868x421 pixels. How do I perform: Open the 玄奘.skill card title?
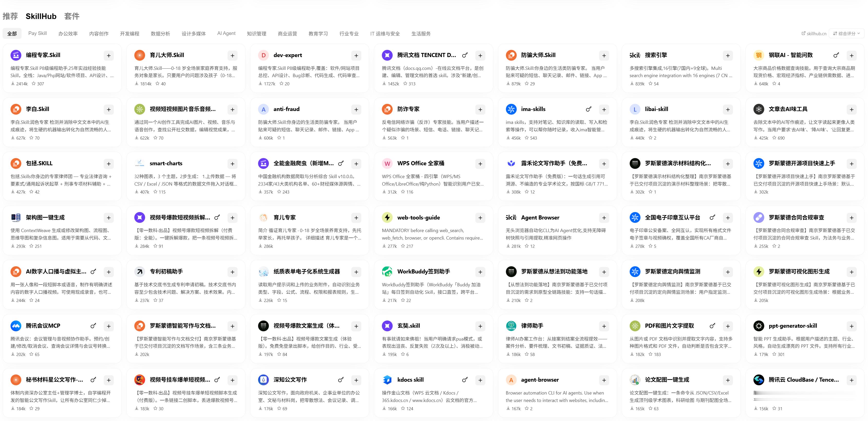pos(408,326)
